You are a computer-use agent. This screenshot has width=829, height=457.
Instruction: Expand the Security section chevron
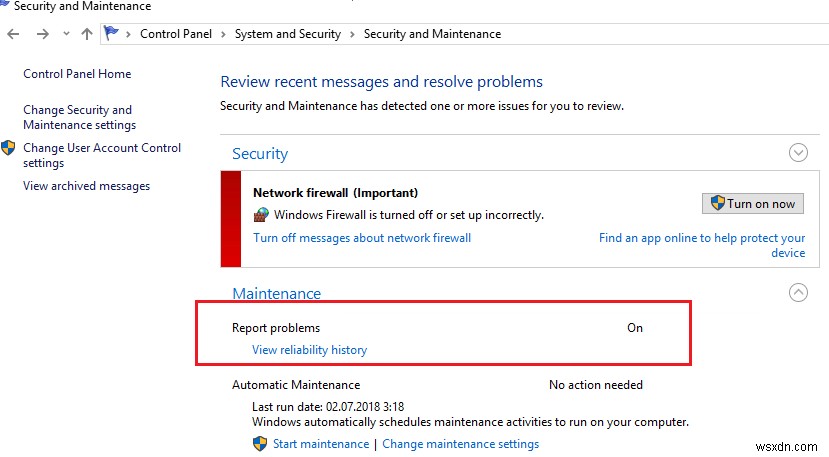[798, 152]
